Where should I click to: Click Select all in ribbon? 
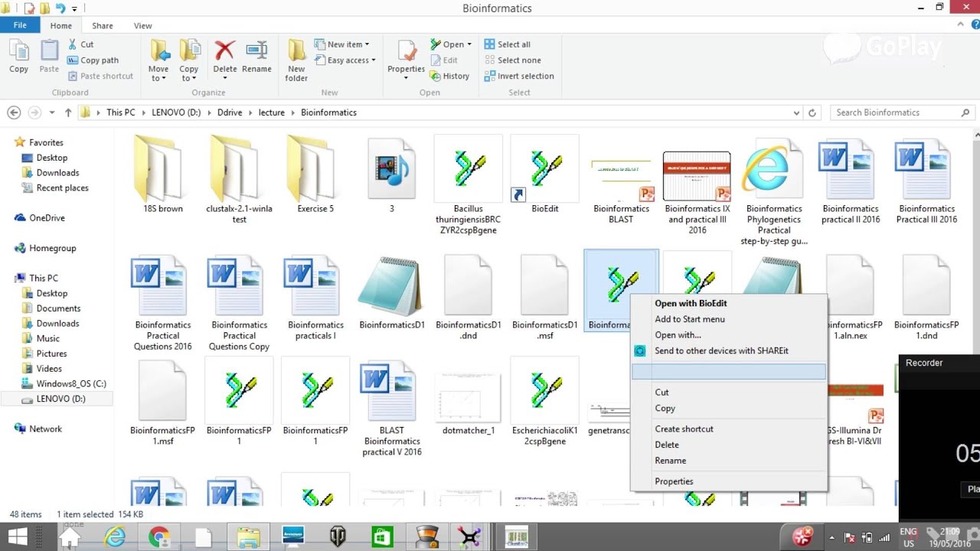click(x=508, y=44)
